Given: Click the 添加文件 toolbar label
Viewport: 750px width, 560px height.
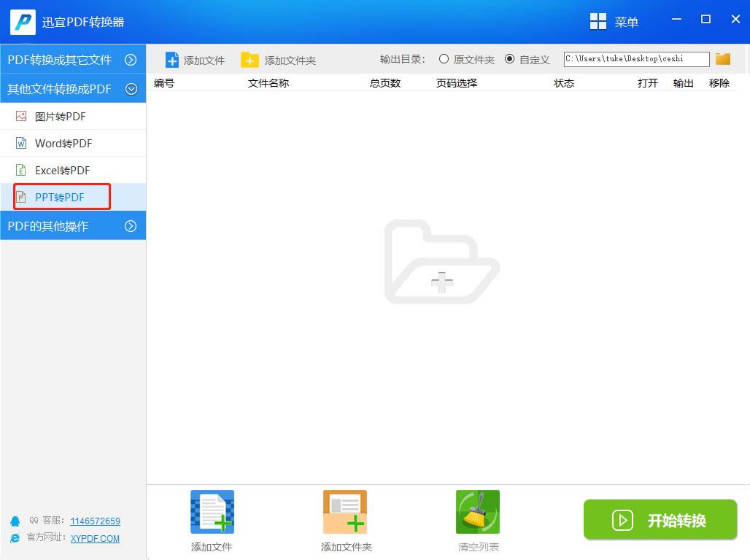Looking at the screenshot, I should coord(204,61).
